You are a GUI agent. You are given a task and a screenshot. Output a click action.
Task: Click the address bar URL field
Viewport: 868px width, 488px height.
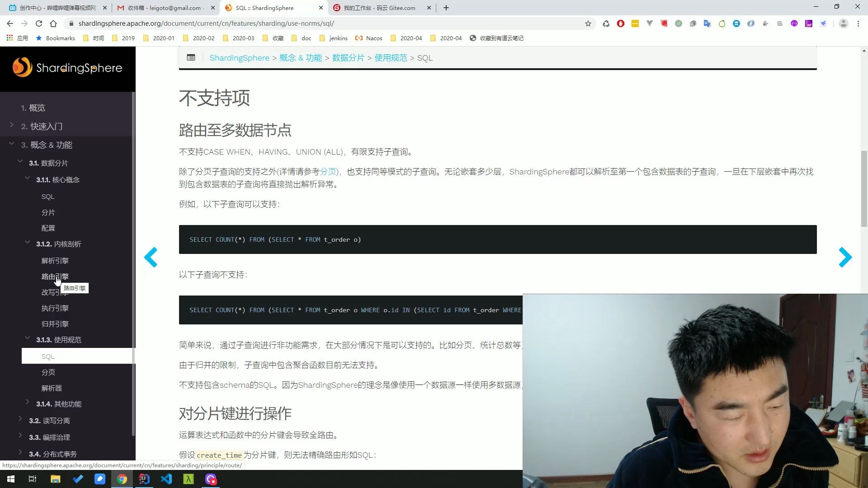click(x=316, y=23)
